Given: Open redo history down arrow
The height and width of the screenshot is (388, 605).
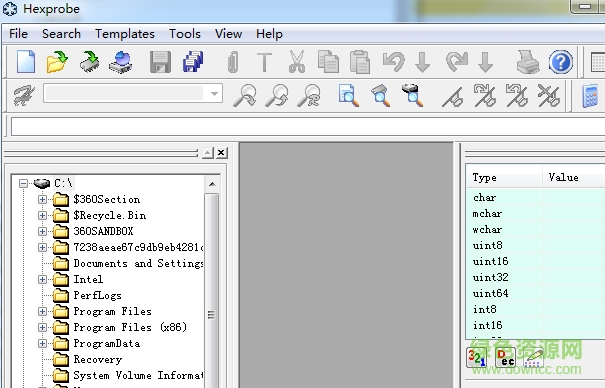Looking at the screenshot, I should (486, 62).
